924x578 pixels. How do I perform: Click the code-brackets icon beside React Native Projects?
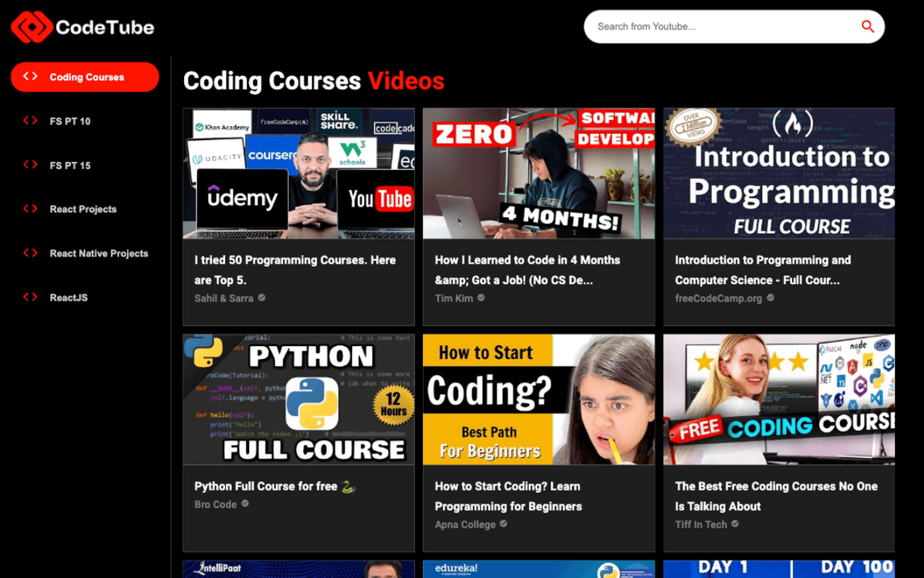[30, 253]
